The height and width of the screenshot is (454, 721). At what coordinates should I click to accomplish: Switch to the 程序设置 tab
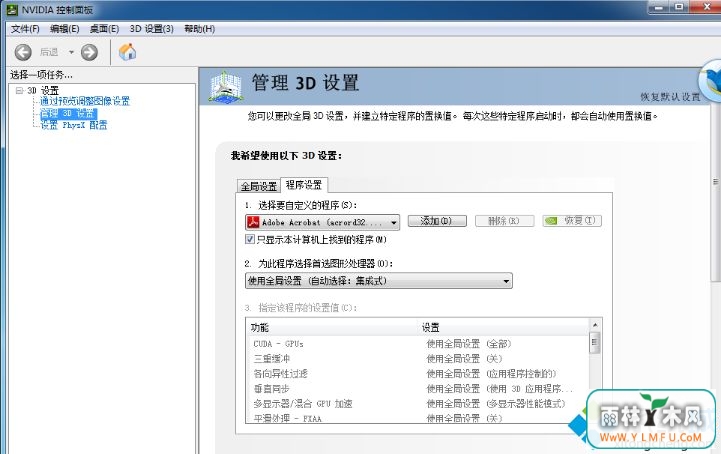(304, 185)
